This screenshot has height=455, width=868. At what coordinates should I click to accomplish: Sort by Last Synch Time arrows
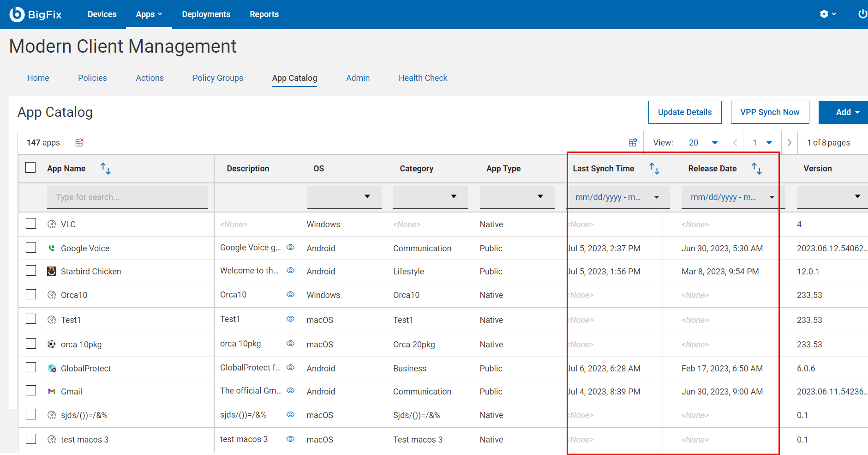tap(654, 169)
